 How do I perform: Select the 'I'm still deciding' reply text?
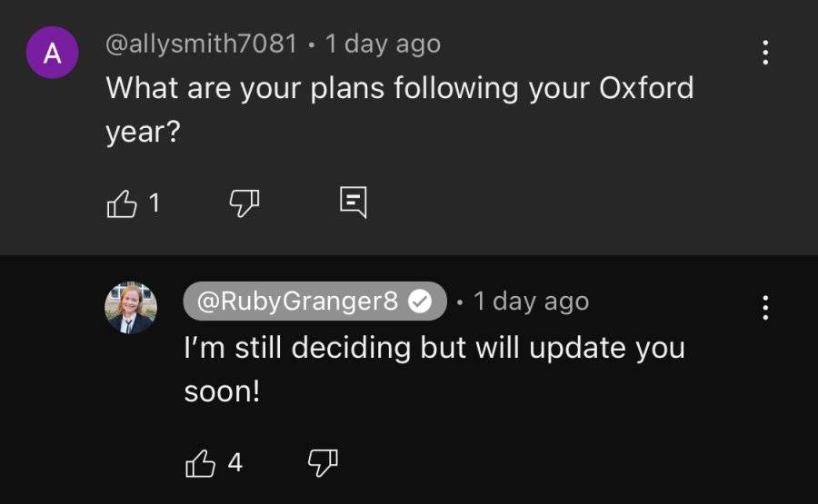pyautogui.click(x=434, y=369)
